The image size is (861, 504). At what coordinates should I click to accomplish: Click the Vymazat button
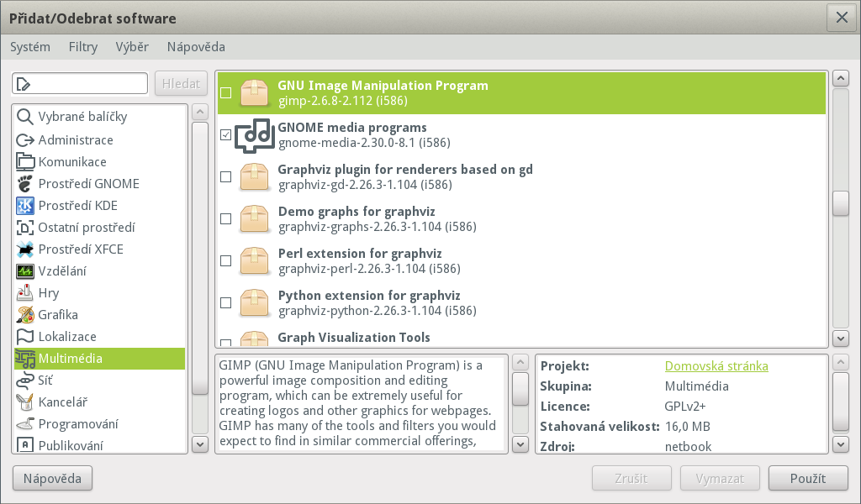point(720,478)
